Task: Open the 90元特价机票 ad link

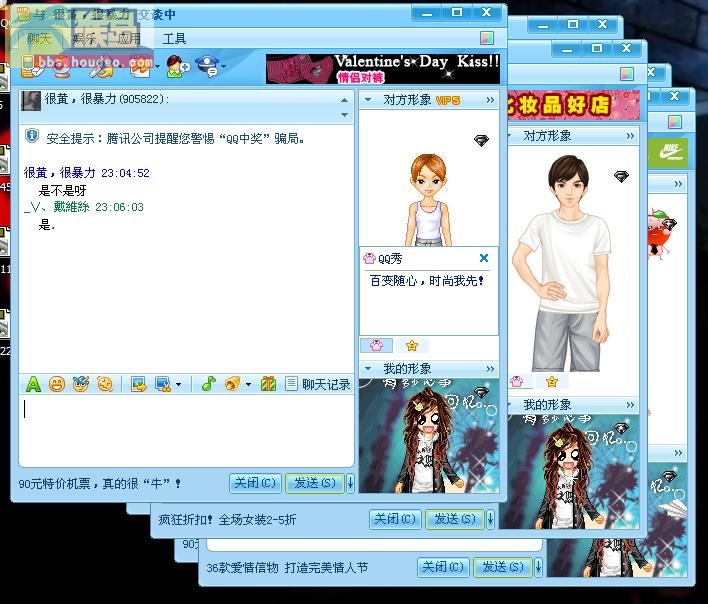Action: click(100, 484)
